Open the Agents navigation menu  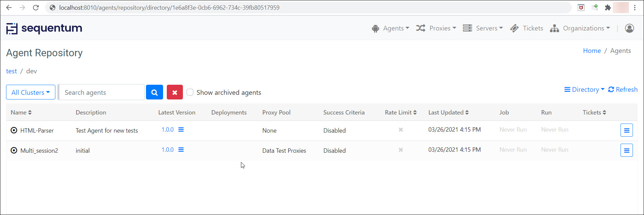[x=390, y=28]
